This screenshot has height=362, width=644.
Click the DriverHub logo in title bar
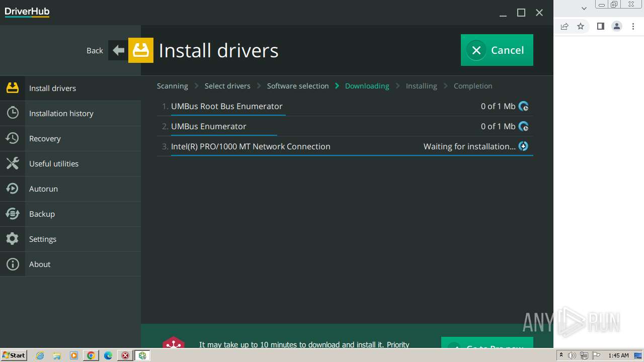(x=27, y=12)
